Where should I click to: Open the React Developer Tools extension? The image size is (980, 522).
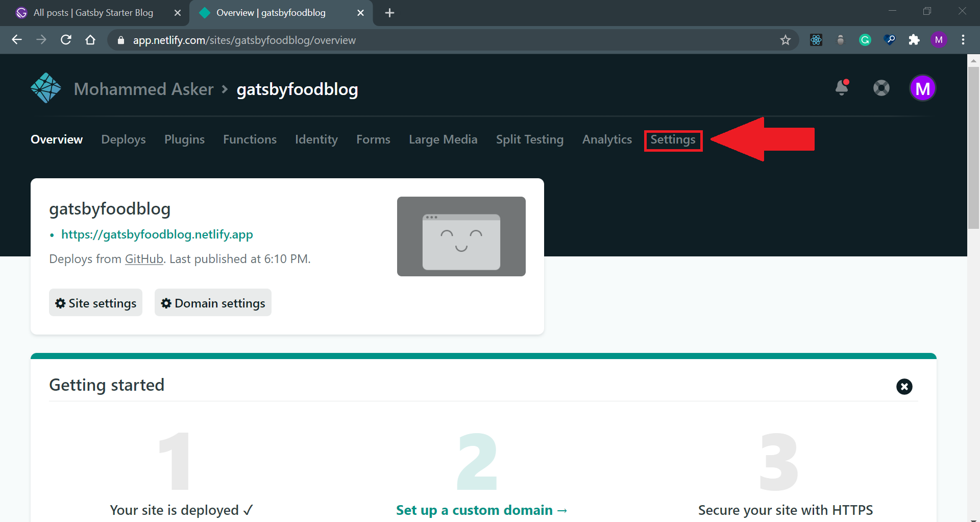pyautogui.click(x=816, y=40)
